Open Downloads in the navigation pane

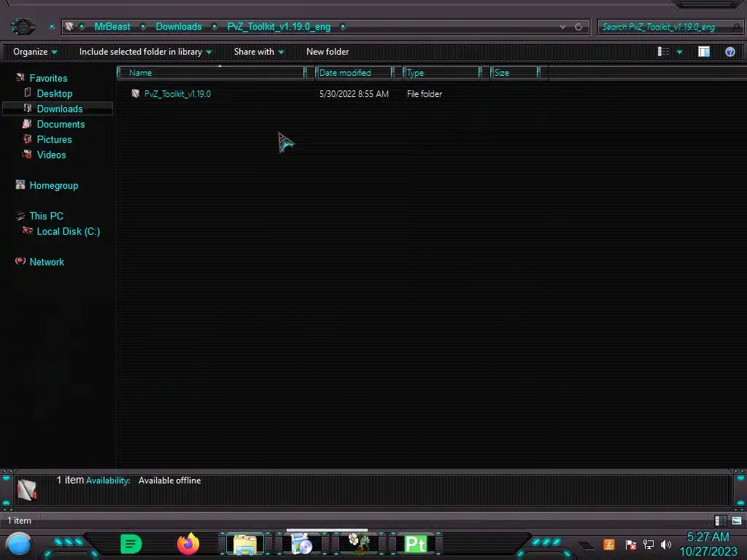pos(60,109)
